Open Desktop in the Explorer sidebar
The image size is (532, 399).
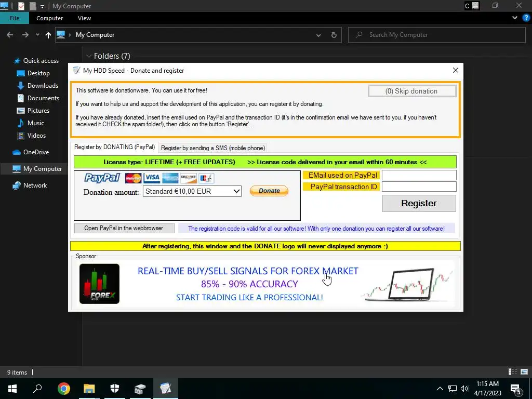[33, 73]
